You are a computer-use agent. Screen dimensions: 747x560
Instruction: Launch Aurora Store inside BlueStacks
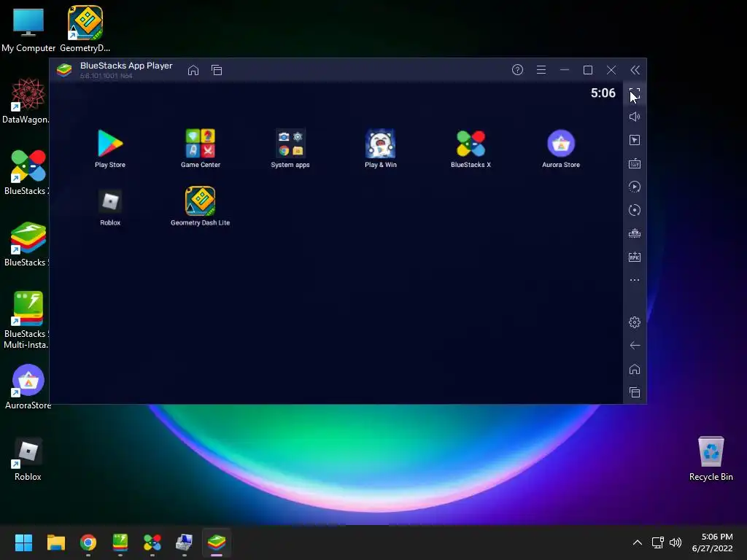point(561,147)
